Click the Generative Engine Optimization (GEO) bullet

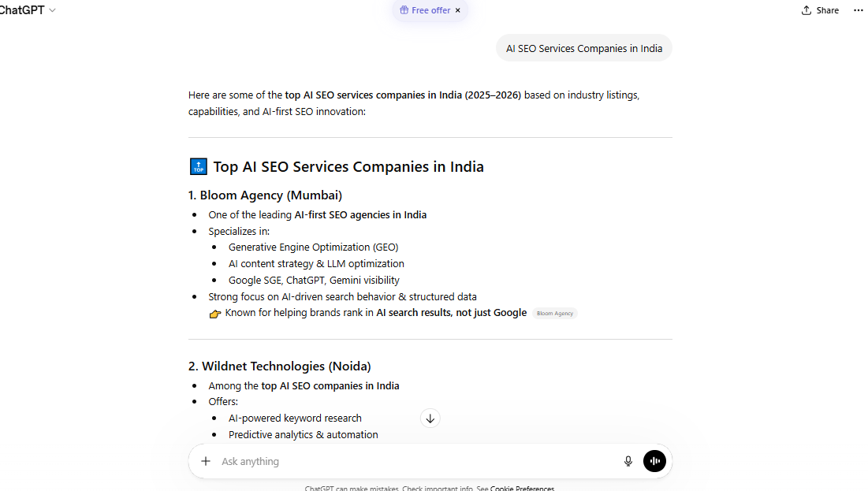(313, 247)
